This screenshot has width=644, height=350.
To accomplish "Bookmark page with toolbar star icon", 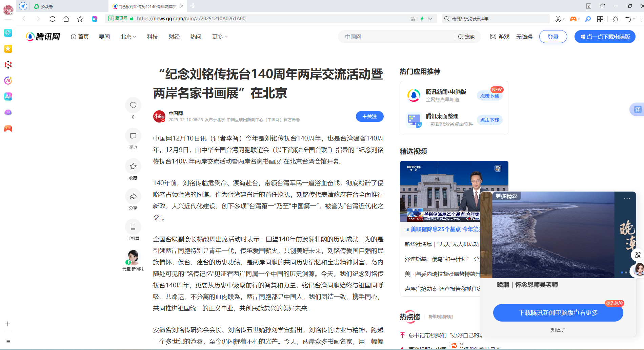I will click(80, 19).
